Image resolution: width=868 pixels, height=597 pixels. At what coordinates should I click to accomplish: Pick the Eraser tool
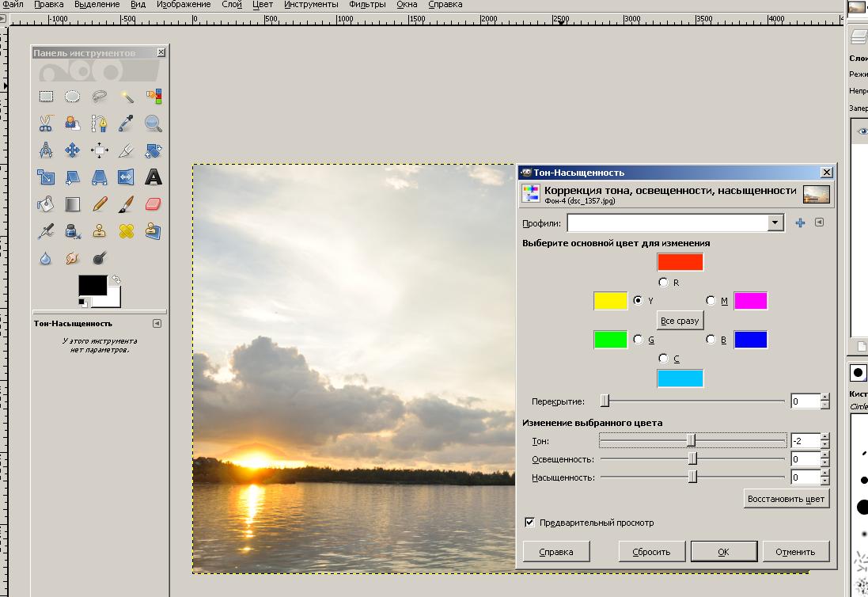point(154,204)
